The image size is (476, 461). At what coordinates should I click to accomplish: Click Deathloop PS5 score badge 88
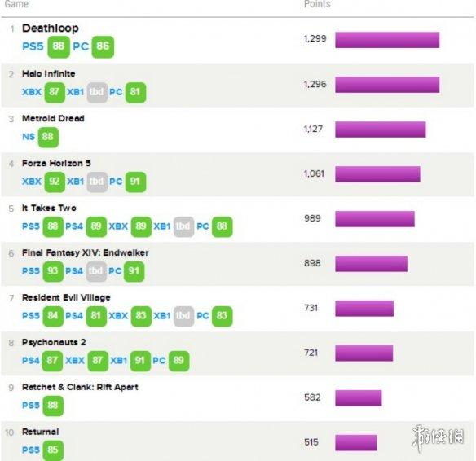pyautogui.click(x=59, y=46)
